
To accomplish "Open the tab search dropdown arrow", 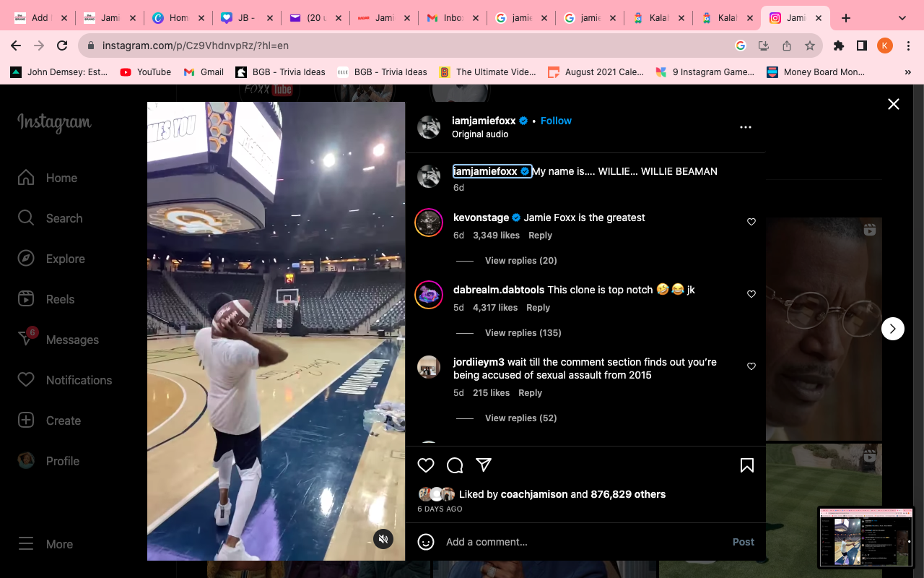I will pos(902,18).
